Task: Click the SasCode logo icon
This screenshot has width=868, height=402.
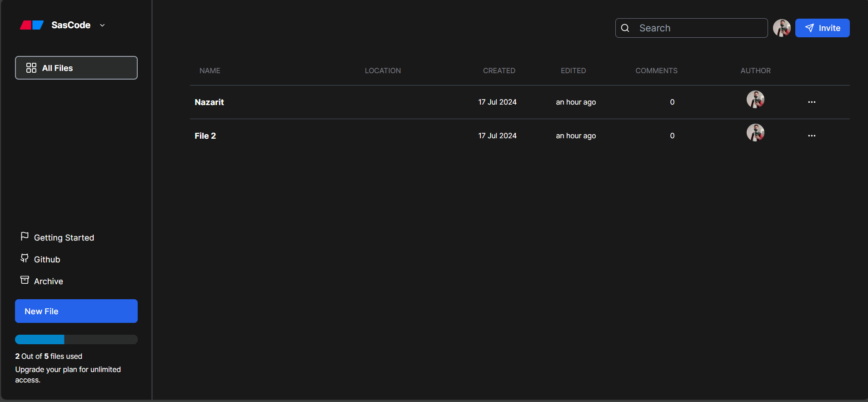Action: coord(32,25)
